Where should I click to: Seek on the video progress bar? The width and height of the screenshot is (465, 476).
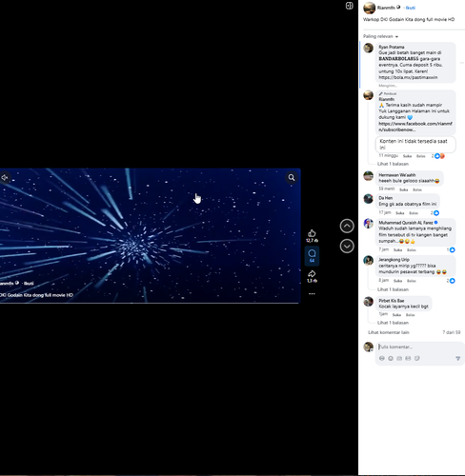click(x=150, y=303)
